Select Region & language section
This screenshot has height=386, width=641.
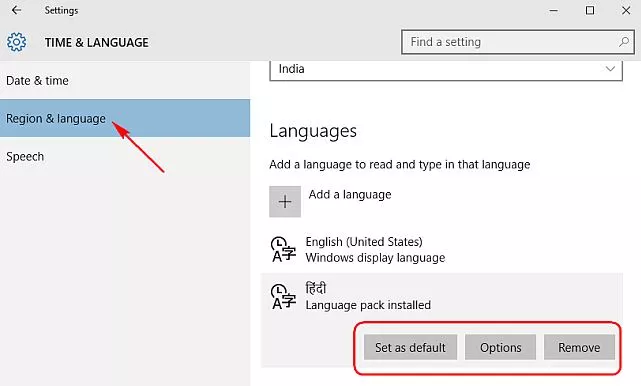click(125, 118)
